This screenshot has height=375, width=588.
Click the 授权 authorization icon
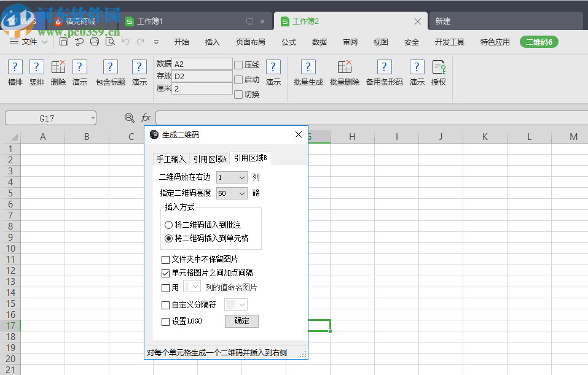pyautogui.click(x=438, y=72)
